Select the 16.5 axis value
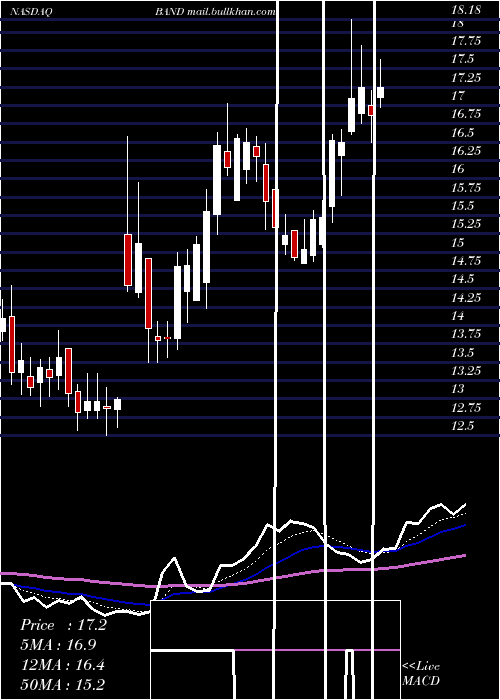The image size is (500, 700). [x=463, y=133]
